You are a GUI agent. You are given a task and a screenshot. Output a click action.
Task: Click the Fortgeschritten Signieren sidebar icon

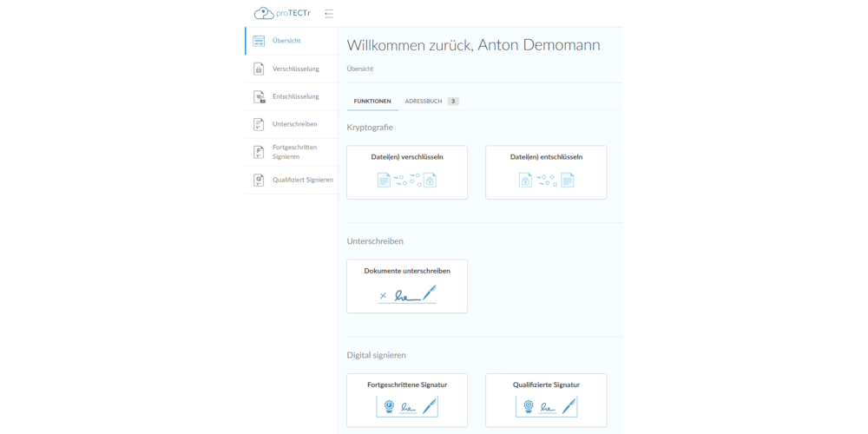259,152
